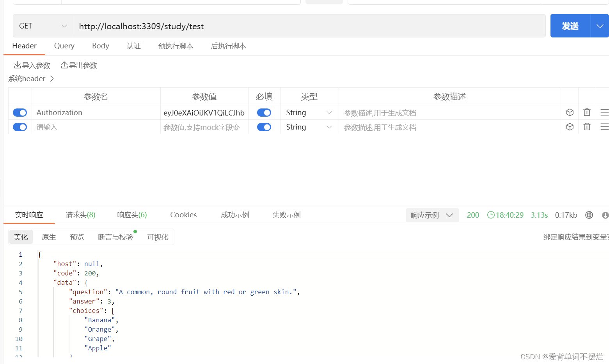Open the 可视化 view
Image resolution: width=609 pixels, height=364 pixels.
coord(158,237)
